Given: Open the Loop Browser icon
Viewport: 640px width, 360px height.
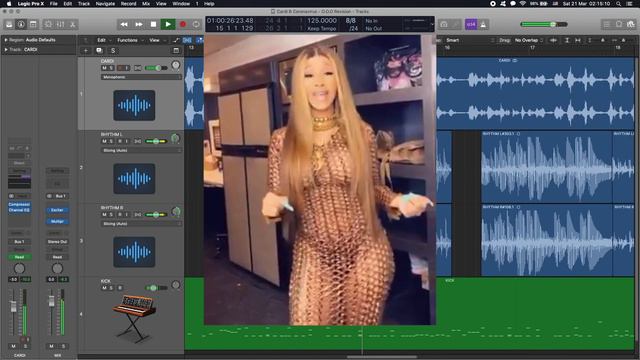Looking at the screenshot, I should pyautogui.click(x=631, y=24).
